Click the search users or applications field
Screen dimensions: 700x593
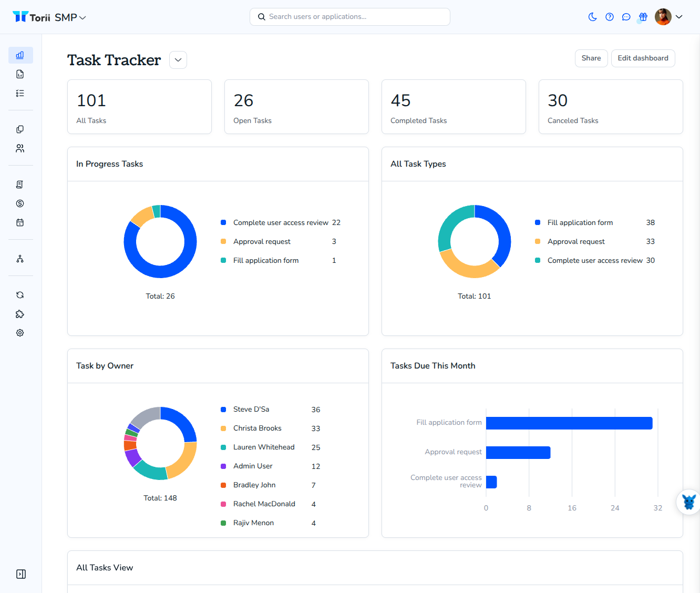(x=350, y=17)
